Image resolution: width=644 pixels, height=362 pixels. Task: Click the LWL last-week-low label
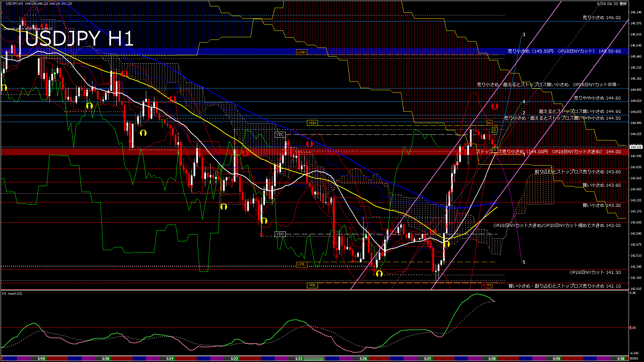click(x=302, y=264)
